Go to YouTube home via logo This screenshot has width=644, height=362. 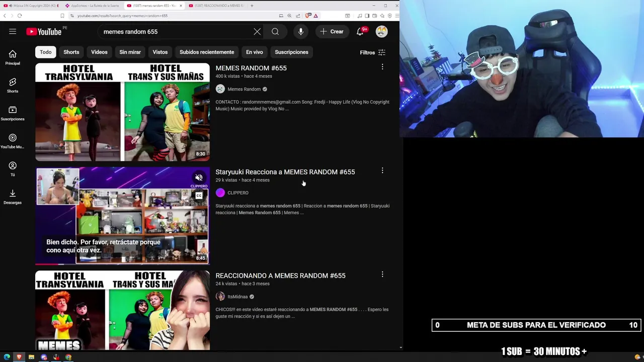[x=44, y=32]
